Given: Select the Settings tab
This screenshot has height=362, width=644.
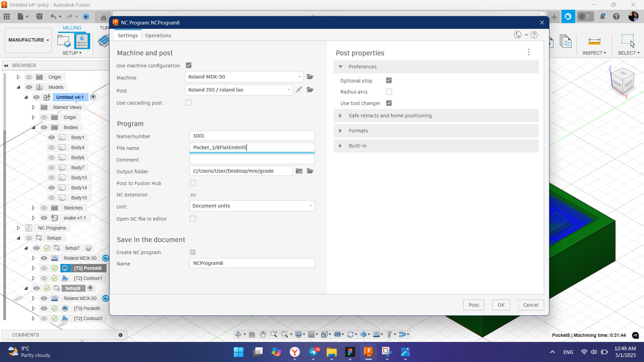Looking at the screenshot, I should [127, 36].
